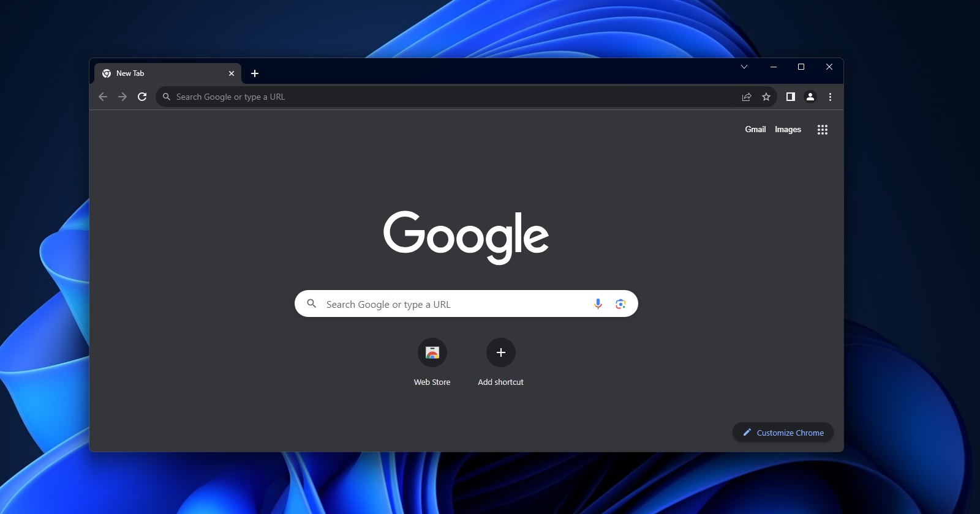Click the back navigation arrow
This screenshot has width=980, height=514.
[103, 97]
